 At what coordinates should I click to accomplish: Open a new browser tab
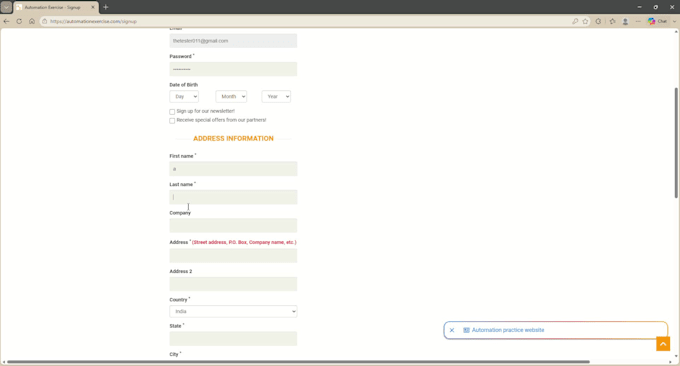click(x=105, y=7)
